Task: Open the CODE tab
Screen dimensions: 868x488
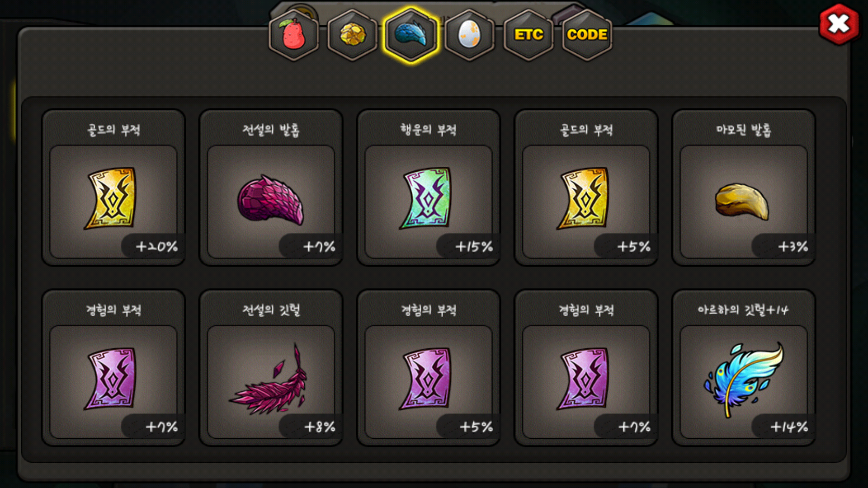Action: click(587, 35)
